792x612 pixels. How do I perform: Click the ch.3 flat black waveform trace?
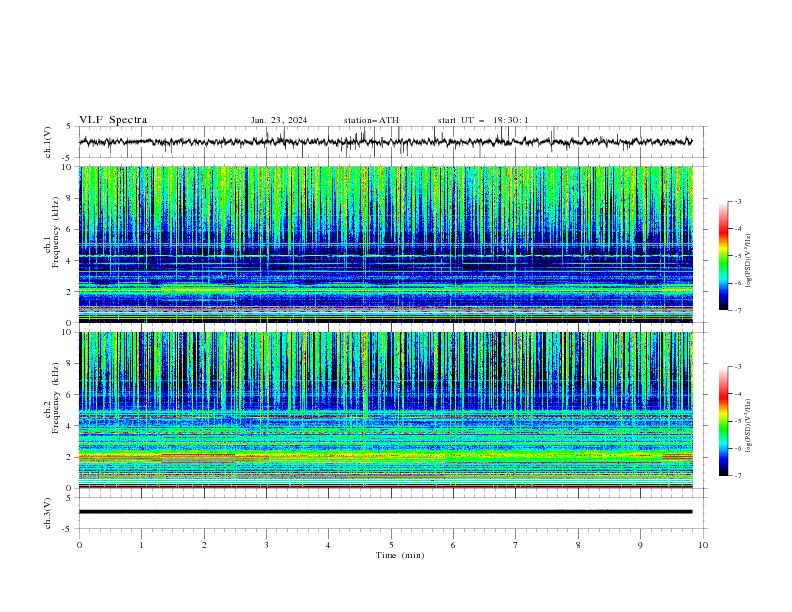tap(386, 512)
